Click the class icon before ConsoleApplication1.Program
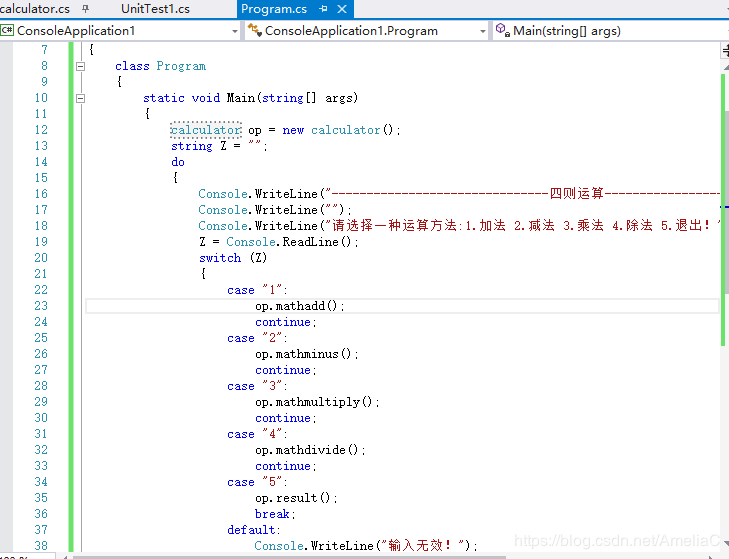Image resolution: width=729 pixels, height=559 pixels. pos(254,30)
